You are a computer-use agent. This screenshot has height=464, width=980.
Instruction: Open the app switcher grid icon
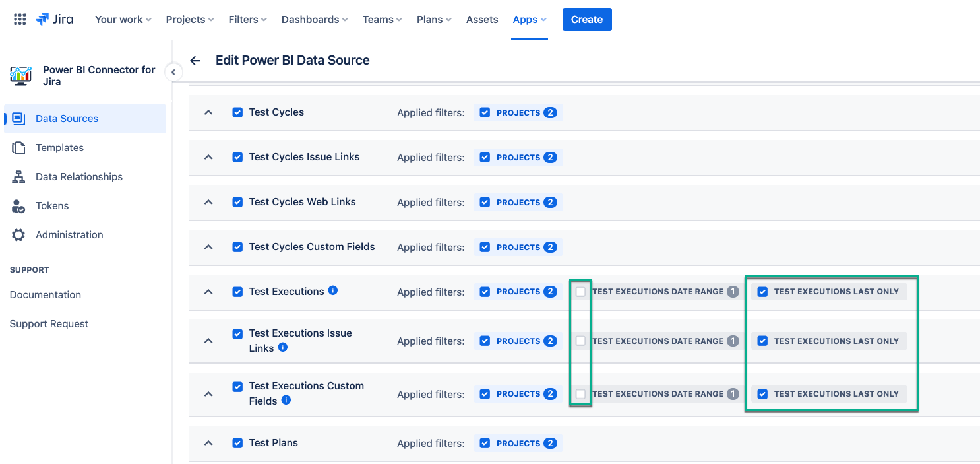20,20
